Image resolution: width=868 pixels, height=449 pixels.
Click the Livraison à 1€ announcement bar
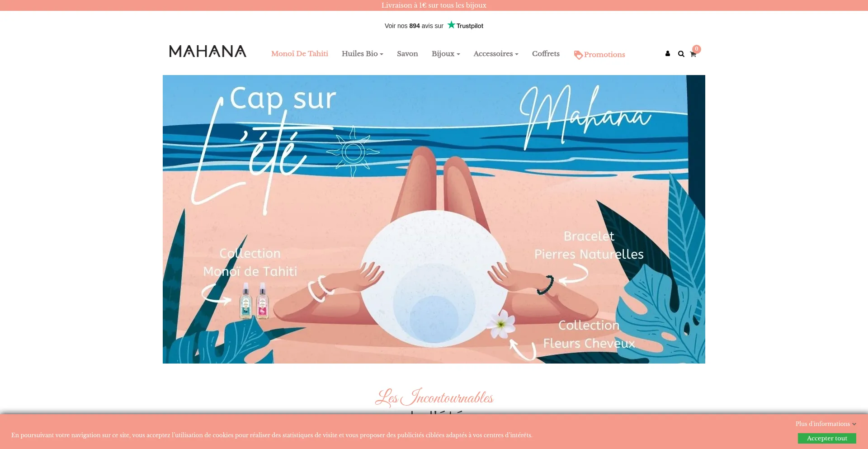434,5
